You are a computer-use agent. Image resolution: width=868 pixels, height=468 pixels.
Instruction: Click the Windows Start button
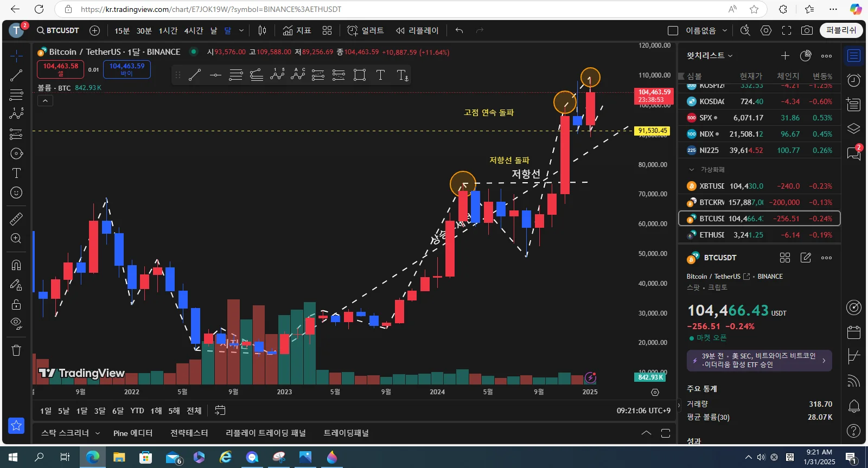[x=13, y=457]
